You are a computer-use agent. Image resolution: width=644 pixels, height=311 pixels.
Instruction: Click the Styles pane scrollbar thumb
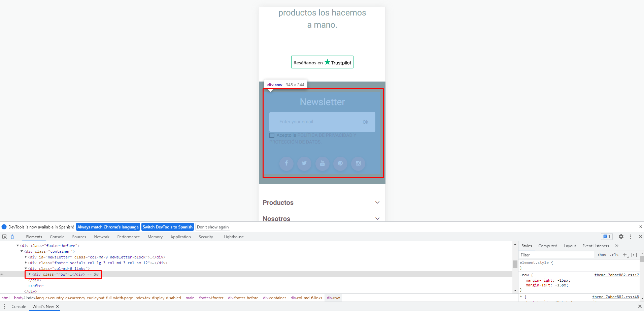[x=642, y=259]
